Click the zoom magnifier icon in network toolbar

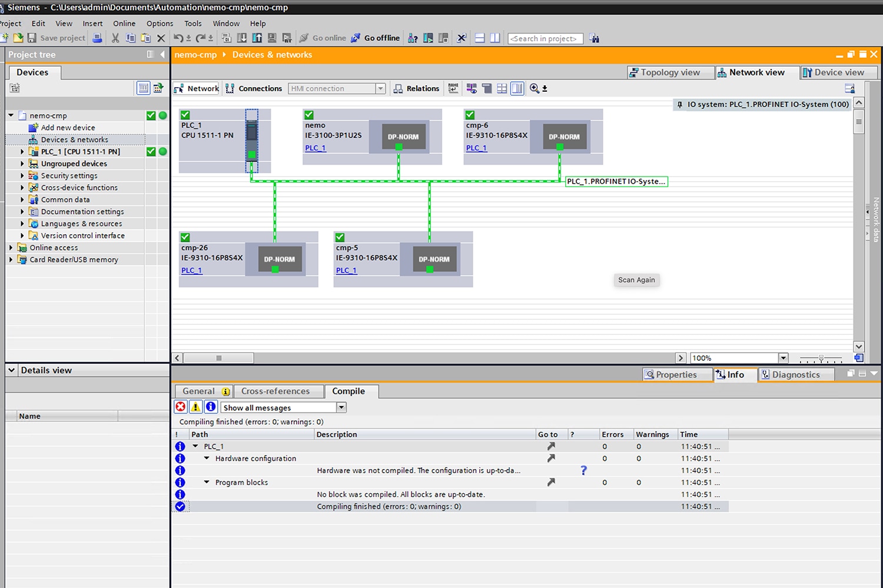pos(535,88)
